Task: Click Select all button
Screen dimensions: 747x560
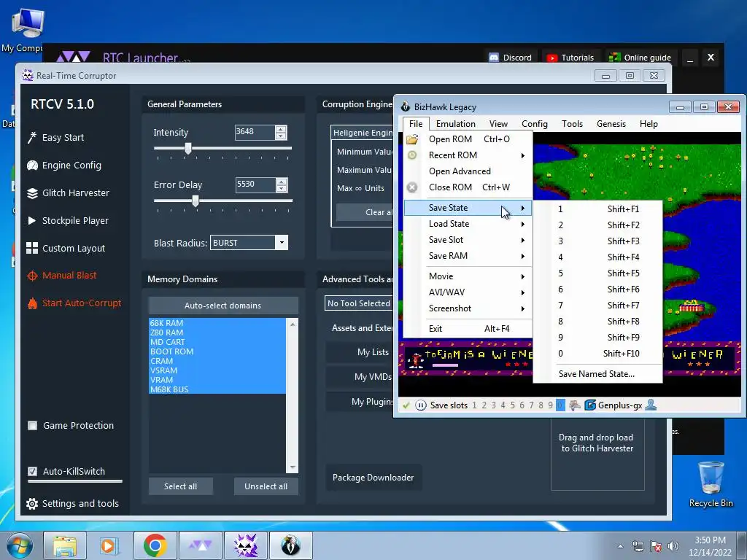Action: [181, 486]
